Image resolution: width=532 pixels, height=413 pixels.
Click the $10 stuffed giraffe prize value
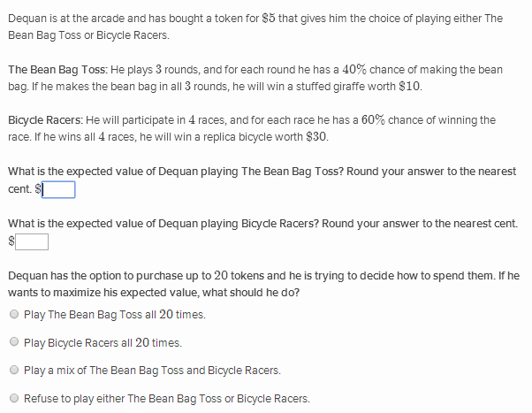409,87
